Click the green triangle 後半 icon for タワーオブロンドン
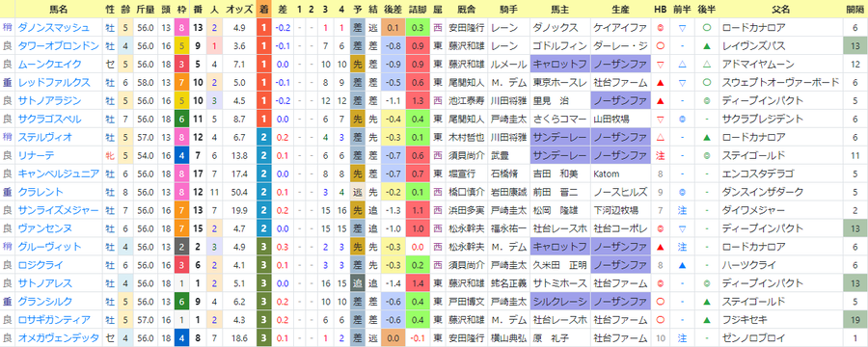868x347 pixels. tap(707, 45)
